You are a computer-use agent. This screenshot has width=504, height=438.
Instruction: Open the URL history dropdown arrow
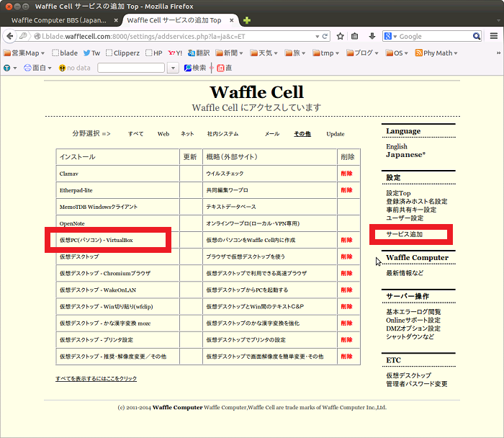coord(318,36)
